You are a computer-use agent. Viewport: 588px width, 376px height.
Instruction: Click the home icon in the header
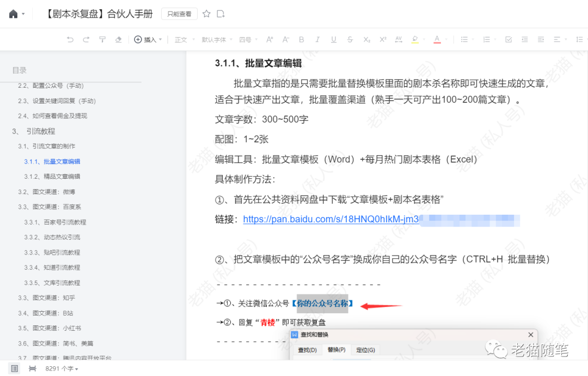point(13,14)
